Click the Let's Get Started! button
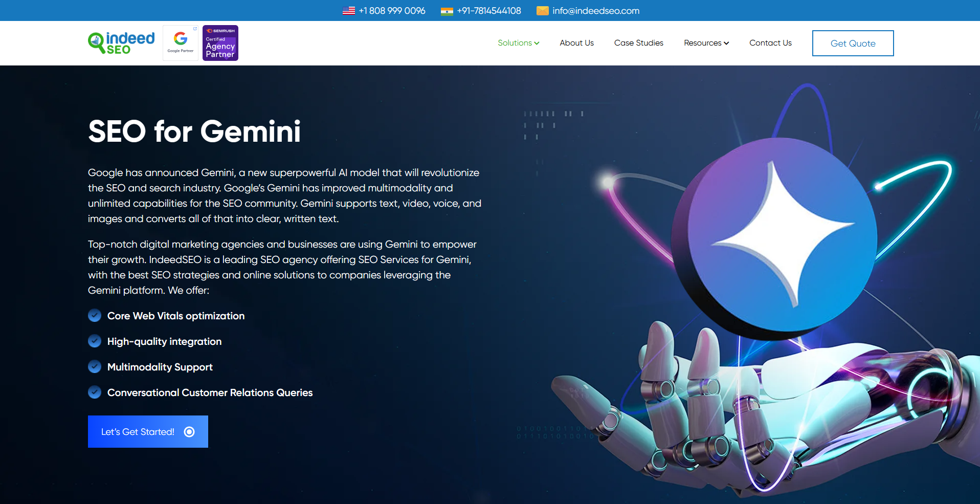 click(x=148, y=431)
